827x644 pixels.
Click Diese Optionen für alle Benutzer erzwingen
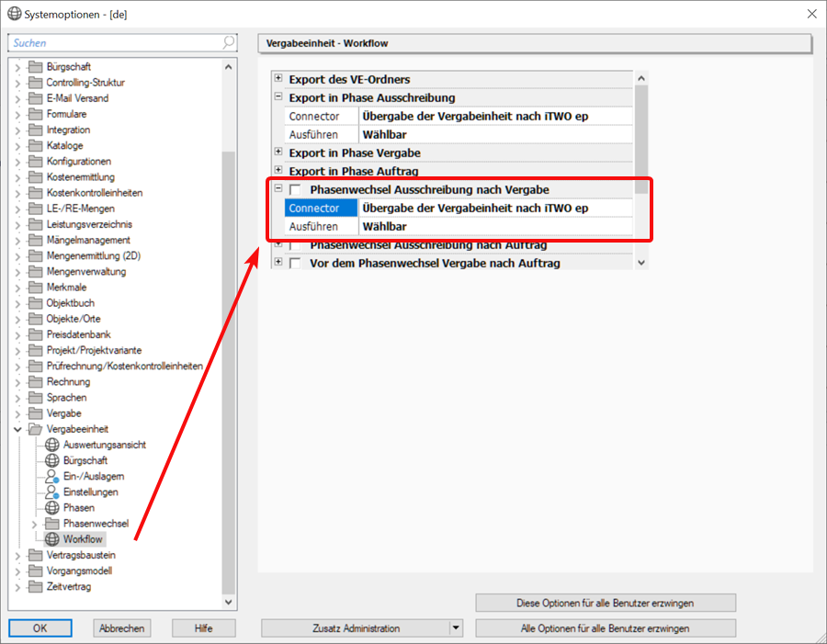click(606, 603)
